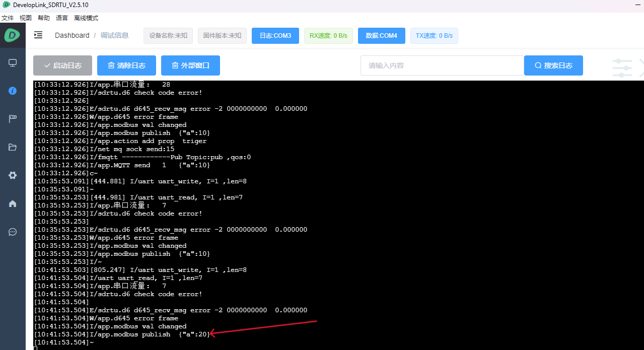Open the 文件 menu

[8, 18]
